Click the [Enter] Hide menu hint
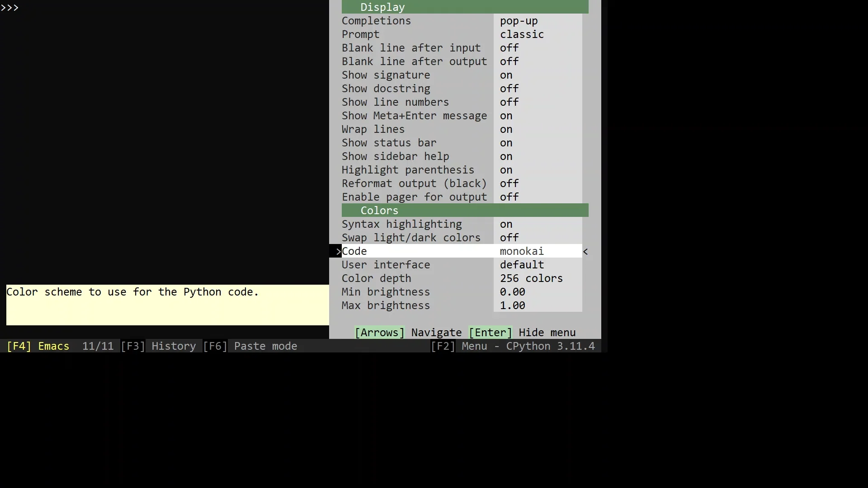This screenshot has width=868, height=488. click(522, 333)
